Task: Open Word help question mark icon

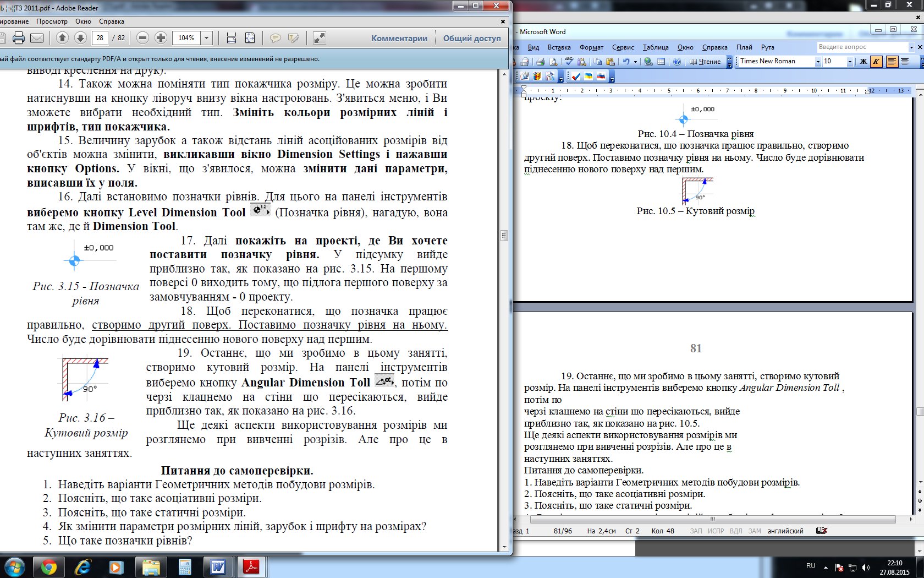Action: (x=677, y=62)
